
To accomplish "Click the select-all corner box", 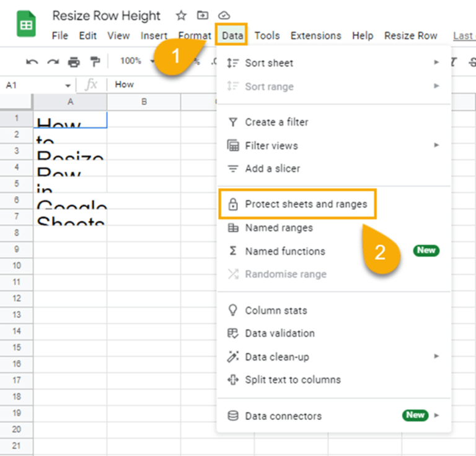I will pos(16,102).
